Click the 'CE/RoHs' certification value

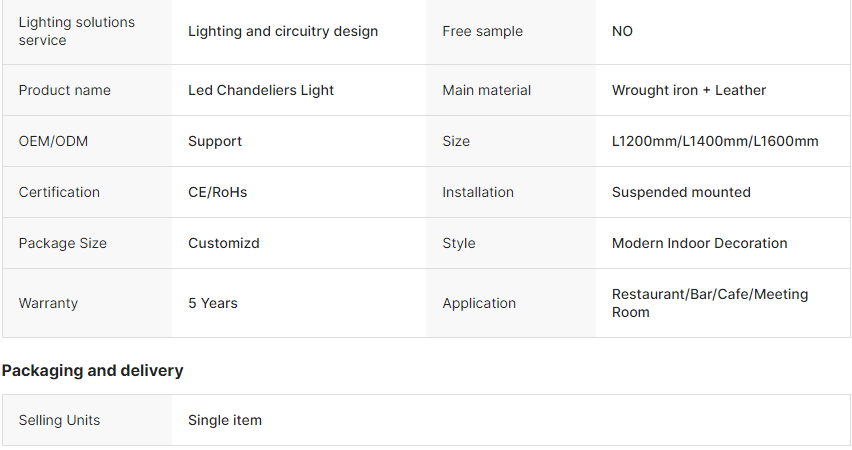point(217,192)
